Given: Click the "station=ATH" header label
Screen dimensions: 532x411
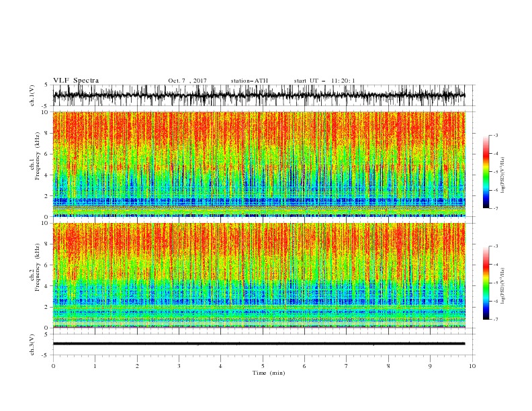Looking at the screenshot, I should click(x=249, y=81).
